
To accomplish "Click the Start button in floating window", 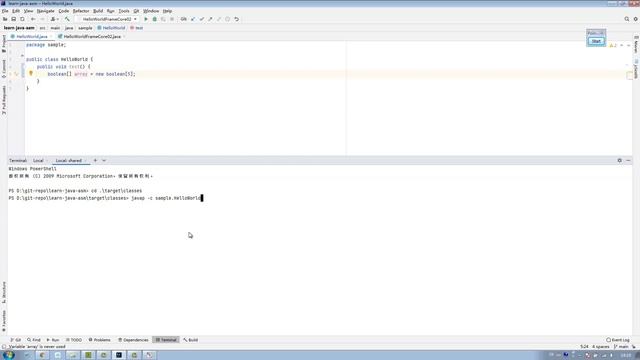I will coord(596,41).
